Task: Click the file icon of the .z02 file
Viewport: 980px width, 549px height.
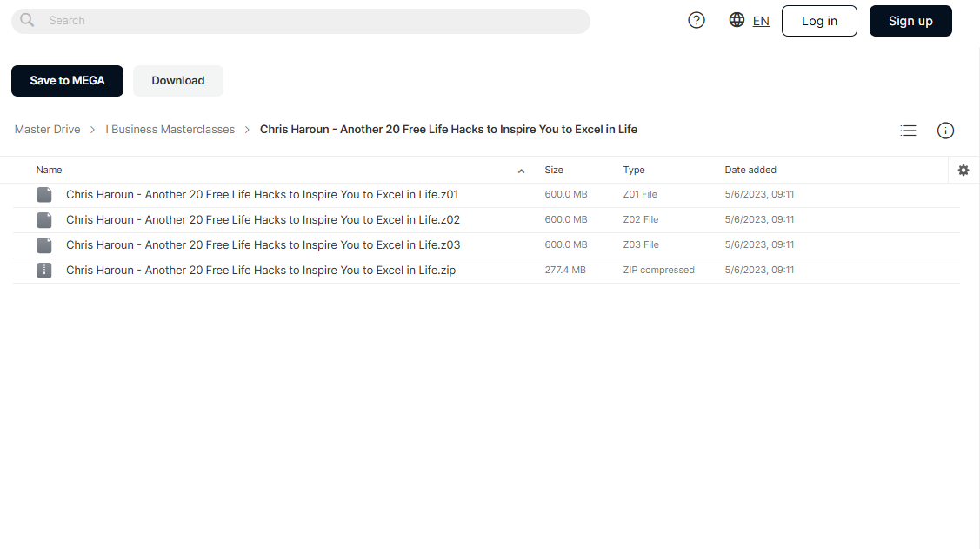Action: [x=44, y=220]
